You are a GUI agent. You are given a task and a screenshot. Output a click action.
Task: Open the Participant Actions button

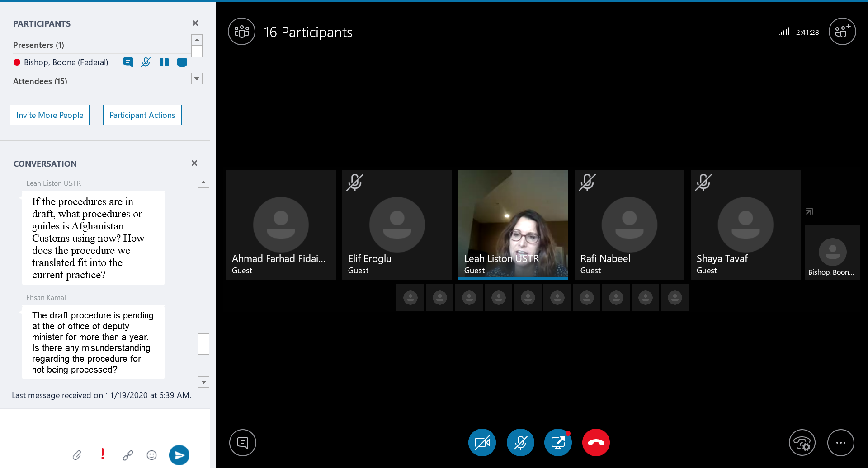142,115
